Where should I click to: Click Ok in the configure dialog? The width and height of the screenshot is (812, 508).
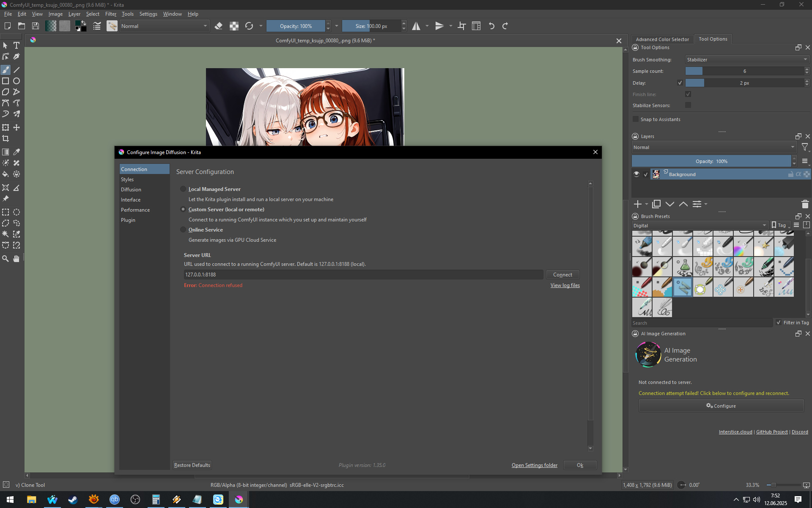[x=580, y=465]
